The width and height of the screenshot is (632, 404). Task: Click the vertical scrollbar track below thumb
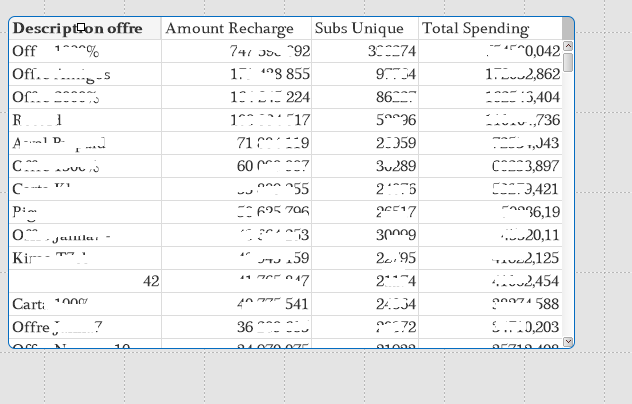[569, 200]
